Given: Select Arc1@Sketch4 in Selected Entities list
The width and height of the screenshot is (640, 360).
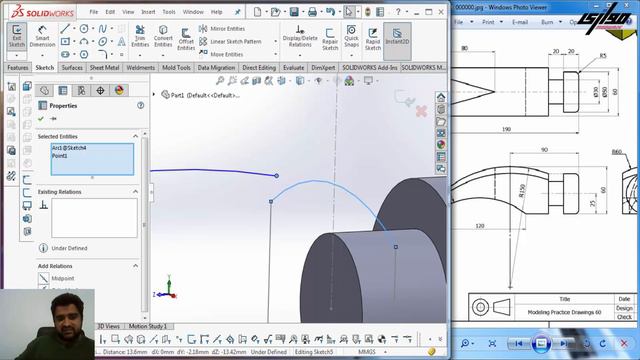Looking at the screenshot, I should [69, 148].
